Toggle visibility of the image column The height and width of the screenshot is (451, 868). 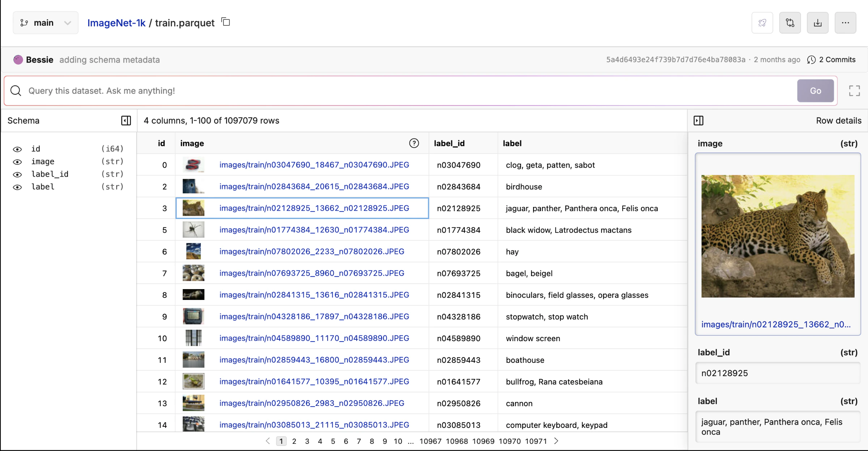pyautogui.click(x=17, y=162)
